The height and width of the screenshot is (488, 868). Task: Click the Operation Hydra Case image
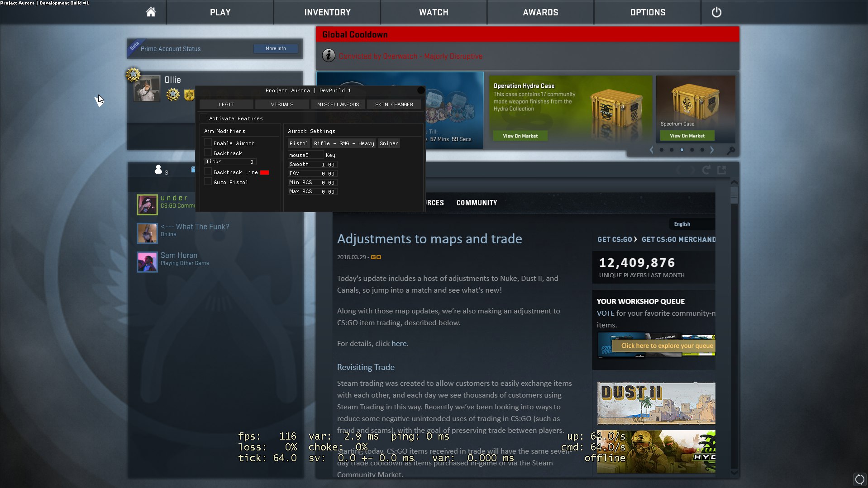click(x=616, y=109)
